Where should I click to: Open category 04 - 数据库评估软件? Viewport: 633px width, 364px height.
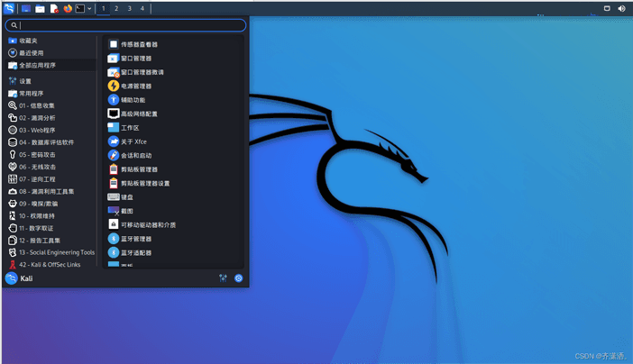click(51, 142)
